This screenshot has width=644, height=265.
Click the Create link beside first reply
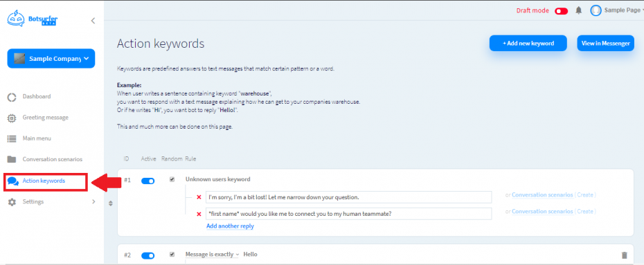pos(585,195)
